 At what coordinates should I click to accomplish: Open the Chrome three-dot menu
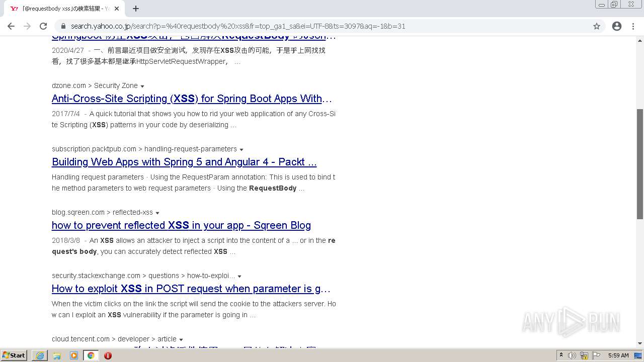coord(633,26)
